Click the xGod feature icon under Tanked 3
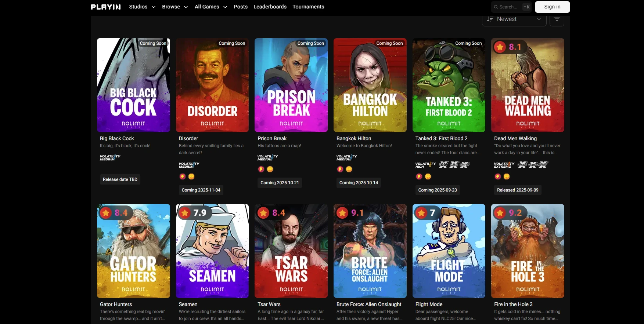Image resolution: width=644 pixels, height=324 pixels. (x=454, y=164)
